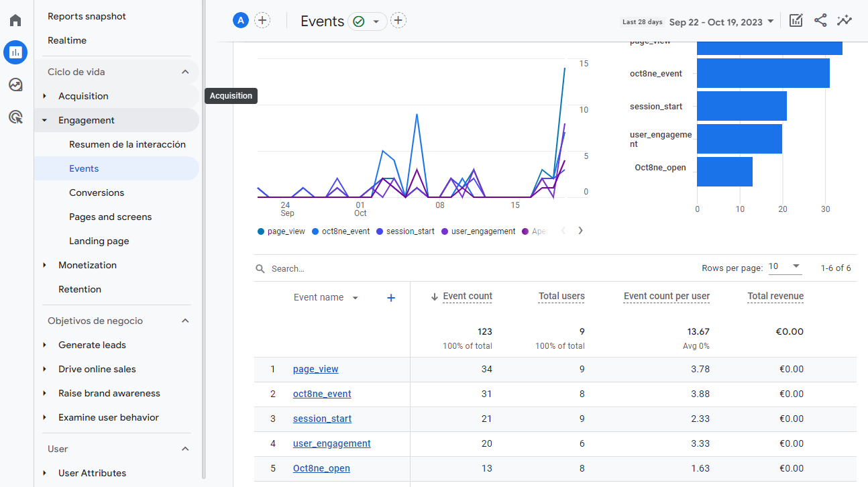Open the Rows per page dropdown

pyautogui.click(x=785, y=267)
